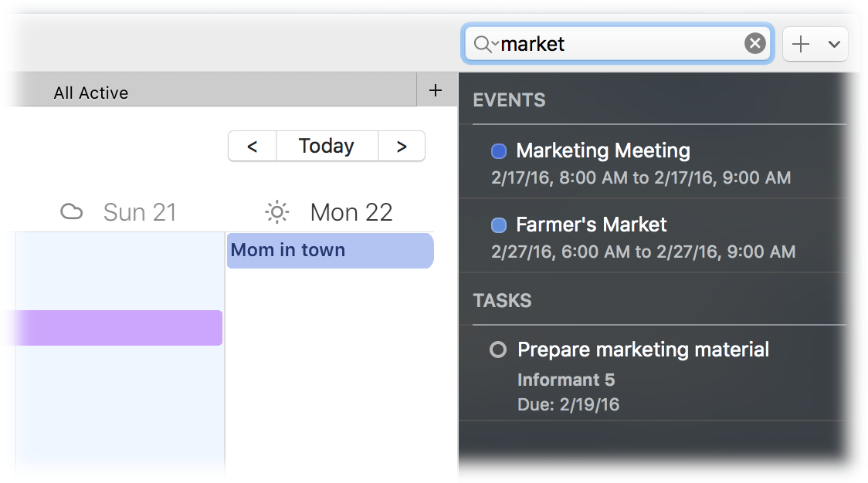Screen dimensions: 868x483
Task: Click the blue dot next to Farmer's Market
Action: pos(499,225)
